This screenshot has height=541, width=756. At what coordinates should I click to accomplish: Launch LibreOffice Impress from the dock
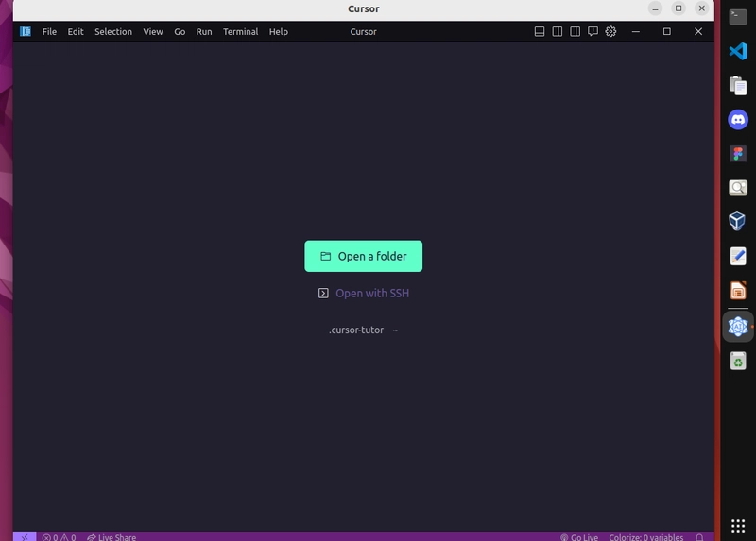click(738, 291)
